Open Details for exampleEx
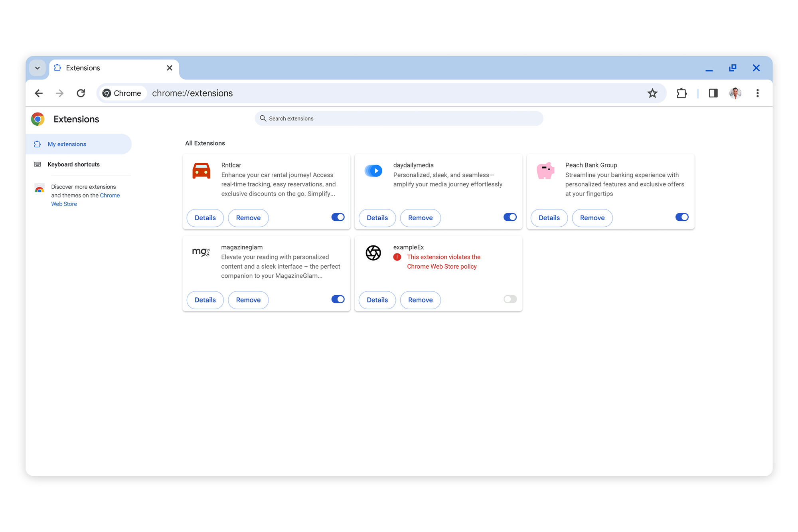Image resolution: width=798 pixels, height=532 pixels. [377, 300]
